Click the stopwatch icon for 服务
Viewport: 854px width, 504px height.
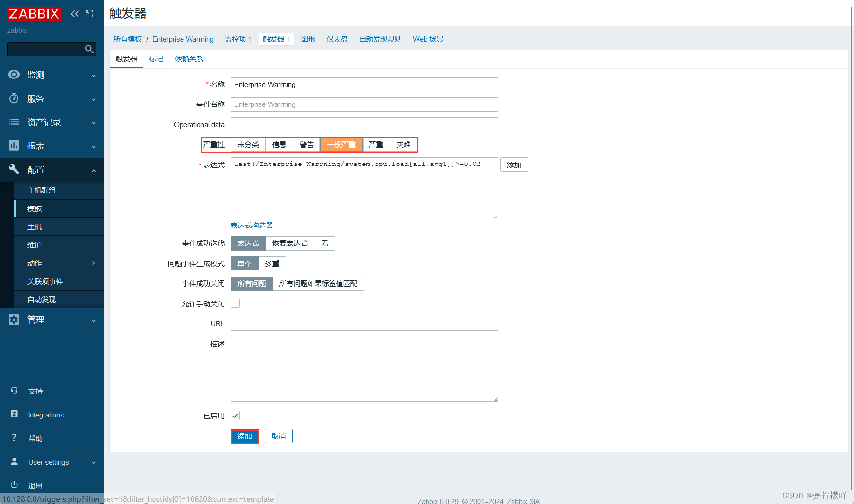point(14,98)
